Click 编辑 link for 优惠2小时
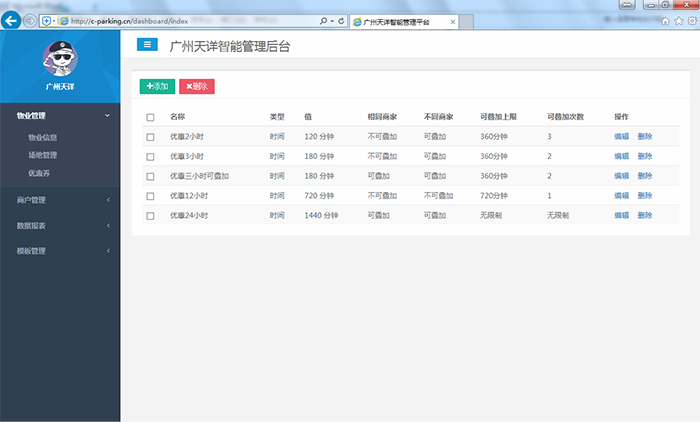Viewport: 700px width, 422px height. tap(621, 137)
